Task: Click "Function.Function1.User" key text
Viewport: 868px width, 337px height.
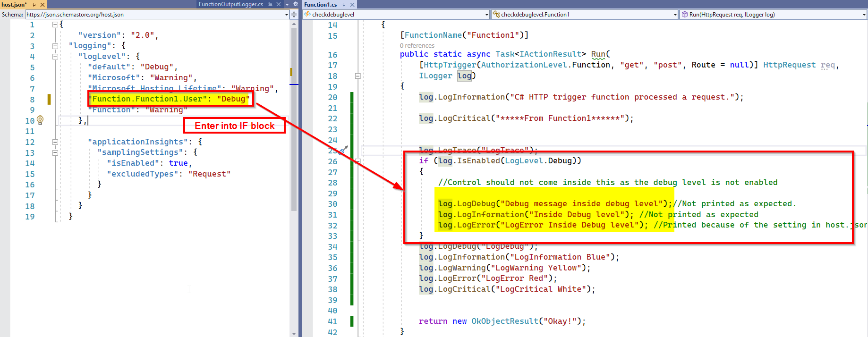Action: click(x=147, y=99)
